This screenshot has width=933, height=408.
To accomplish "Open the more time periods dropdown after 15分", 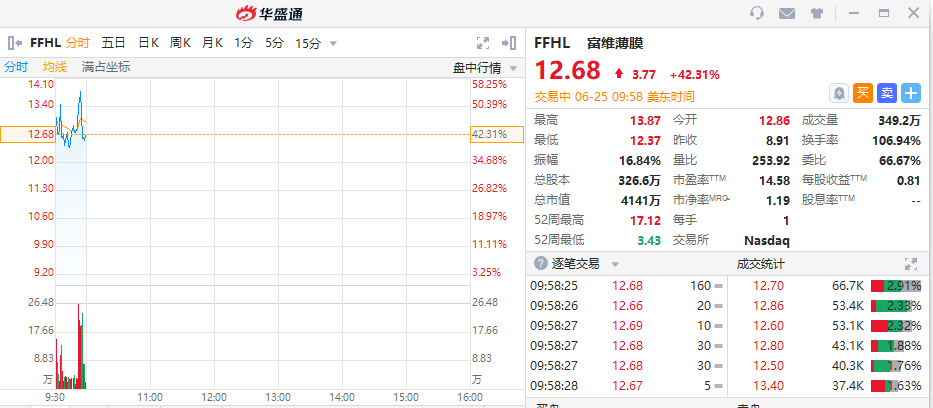I will [x=333, y=43].
